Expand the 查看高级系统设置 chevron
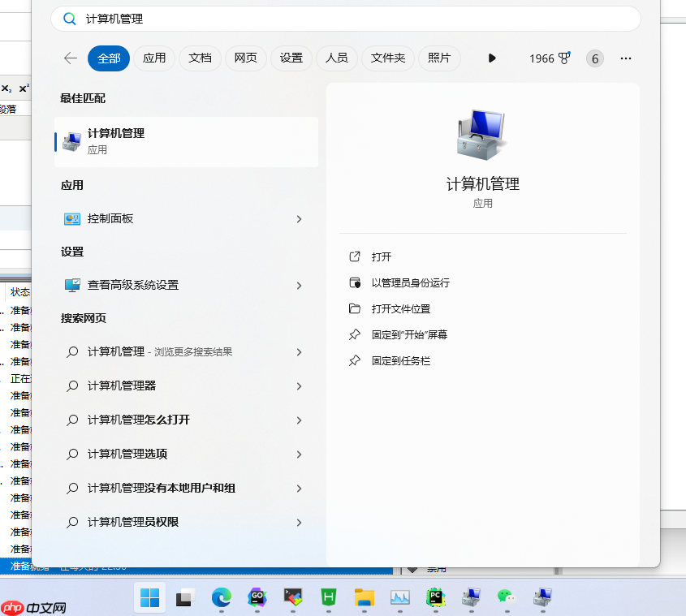The height and width of the screenshot is (616, 686). [299, 285]
